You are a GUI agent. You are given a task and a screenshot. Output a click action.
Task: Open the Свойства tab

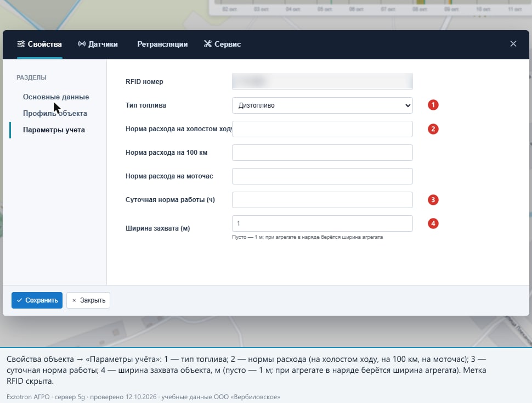point(39,44)
